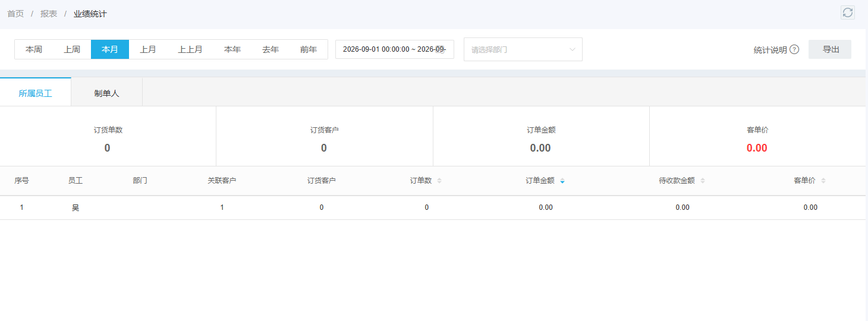Click the refresh icon at top right
868x321 pixels.
pos(848,12)
